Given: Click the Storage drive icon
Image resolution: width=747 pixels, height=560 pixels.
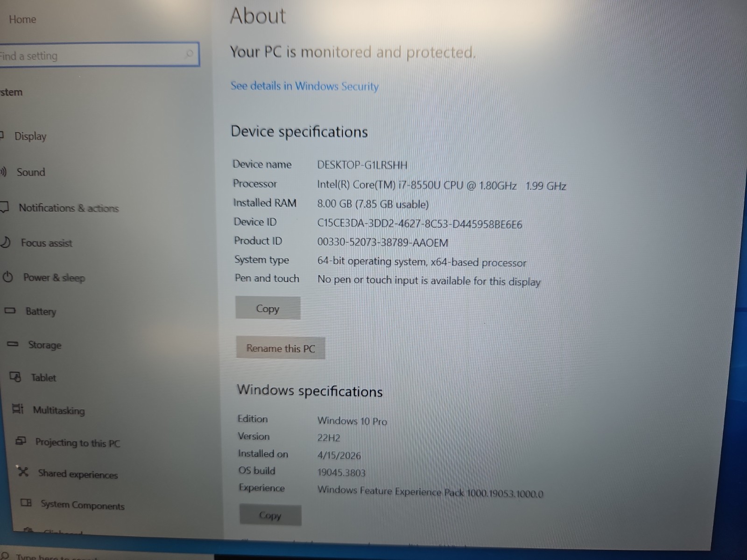Looking at the screenshot, I should (x=13, y=344).
